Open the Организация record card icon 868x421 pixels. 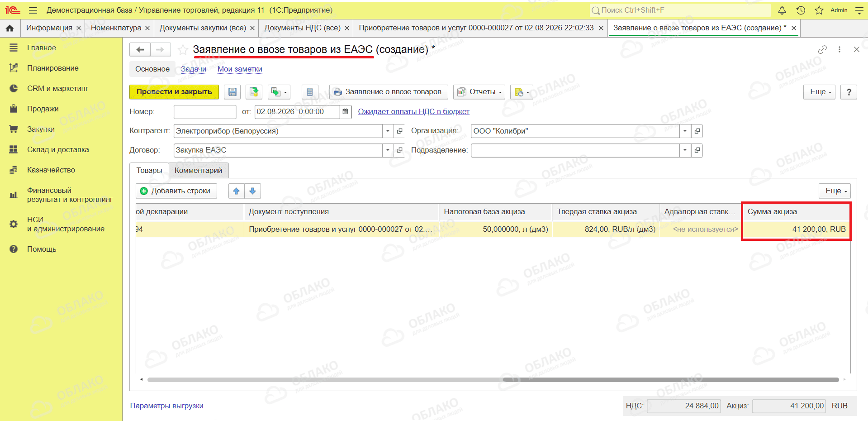[x=697, y=131]
